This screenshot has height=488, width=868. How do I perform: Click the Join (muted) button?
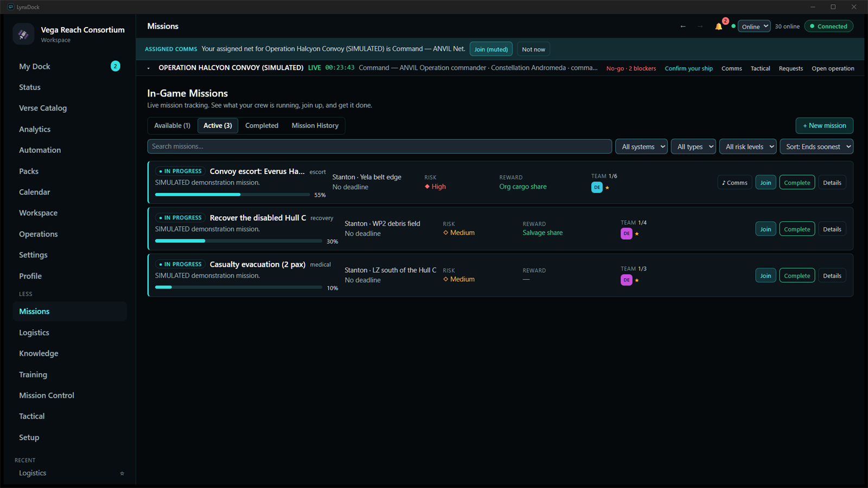491,49
